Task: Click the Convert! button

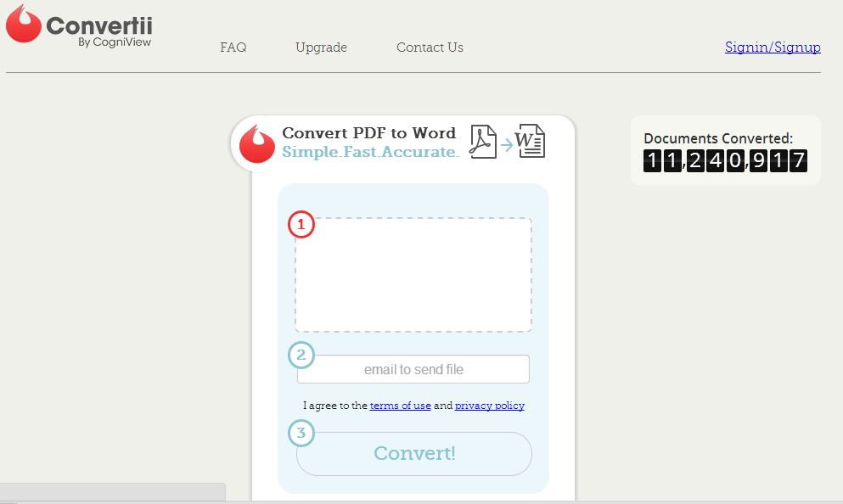Action: click(414, 453)
